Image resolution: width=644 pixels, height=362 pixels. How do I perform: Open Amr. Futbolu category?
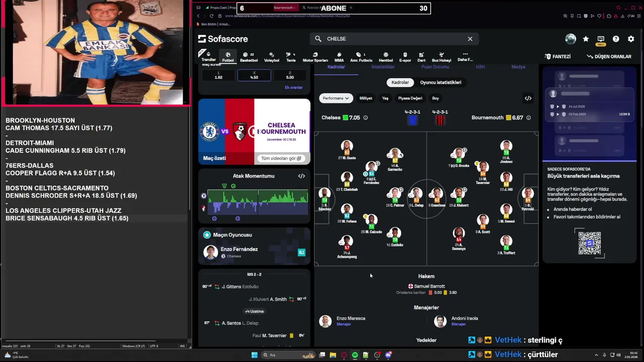point(361,57)
